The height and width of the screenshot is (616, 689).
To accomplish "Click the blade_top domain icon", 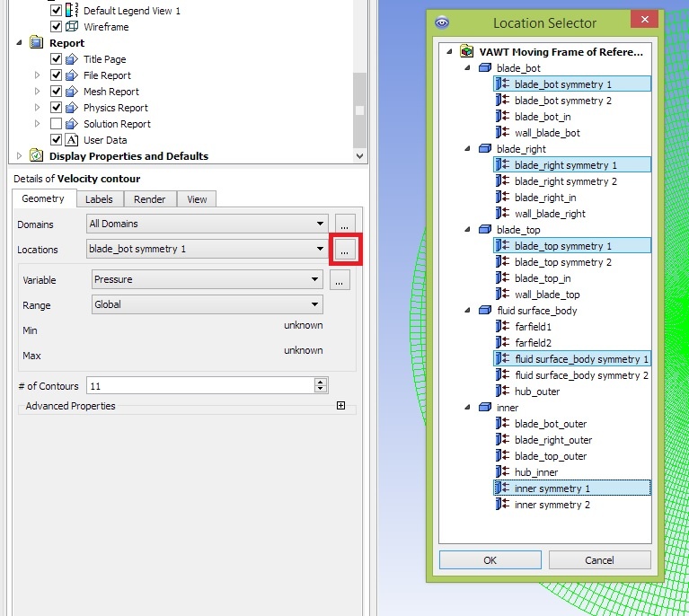I will [485, 229].
